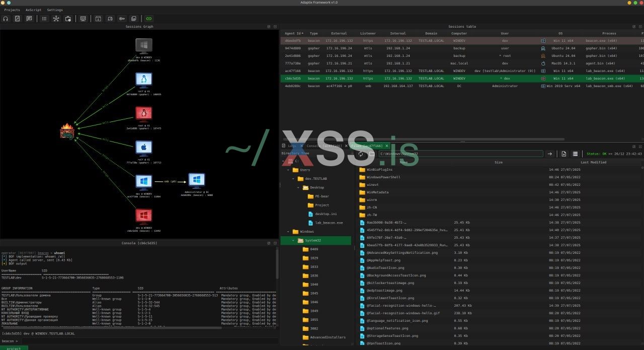Collapse the Windows folder tree node
This screenshot has width=644, height=350.
288,232
